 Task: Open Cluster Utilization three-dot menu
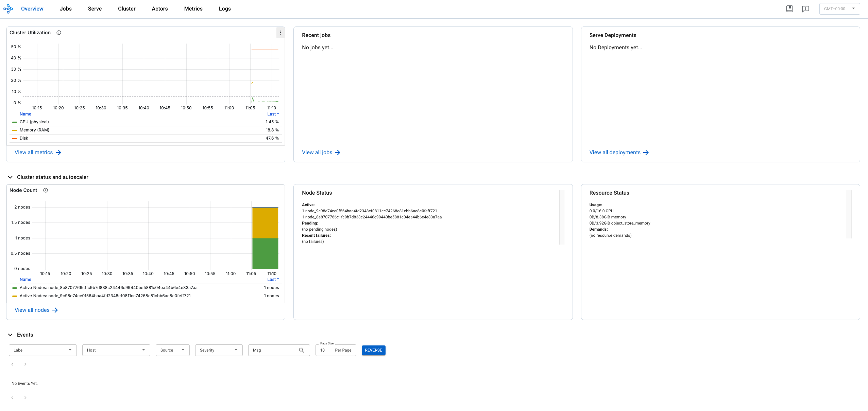click(280, 33)
